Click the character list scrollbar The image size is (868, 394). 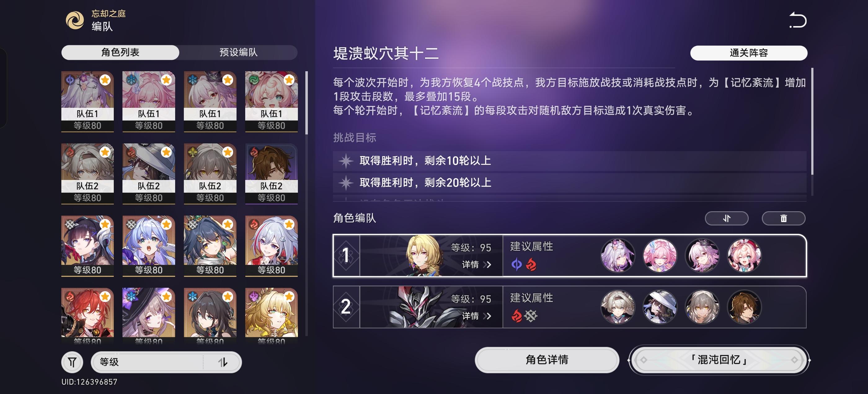(x=306, y=103)
